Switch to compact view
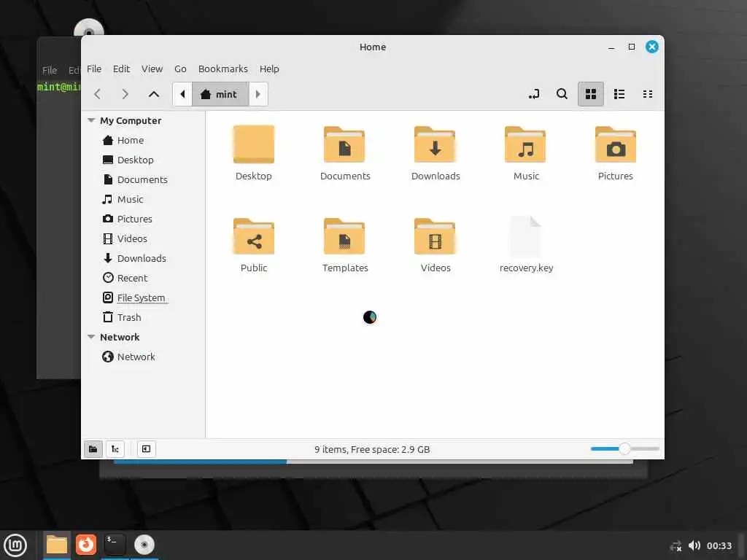The height and width of the screenshot is (560, 747). click(648, 94)
